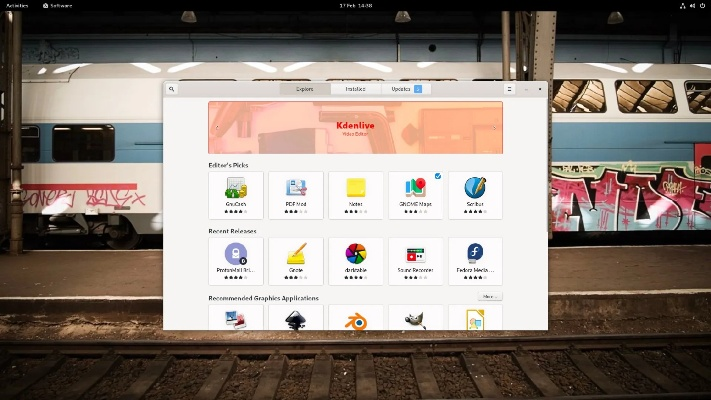The height and width of the screenshot is (400, 711).
Task: Click More button for Graphics Applications
Action: 489,297
